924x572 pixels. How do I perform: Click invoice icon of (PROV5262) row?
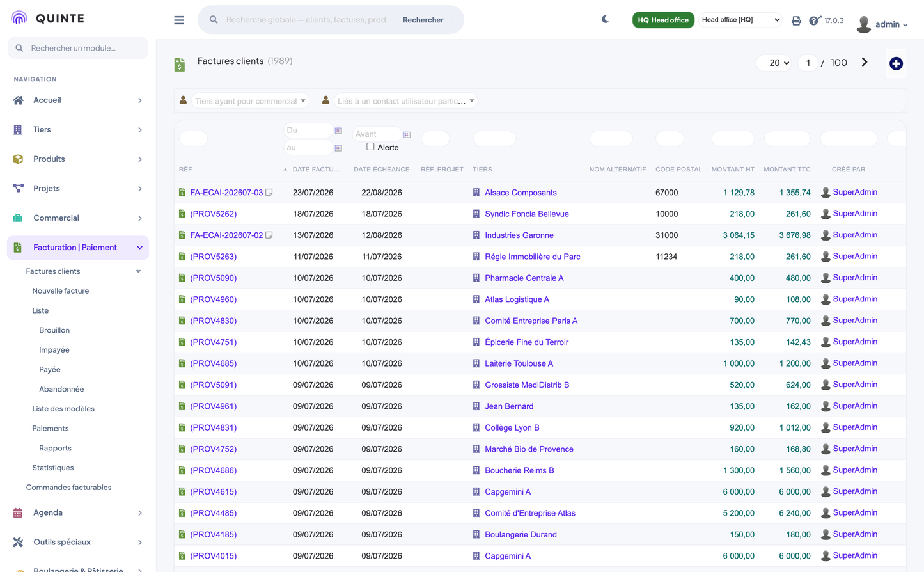point(182,214)
